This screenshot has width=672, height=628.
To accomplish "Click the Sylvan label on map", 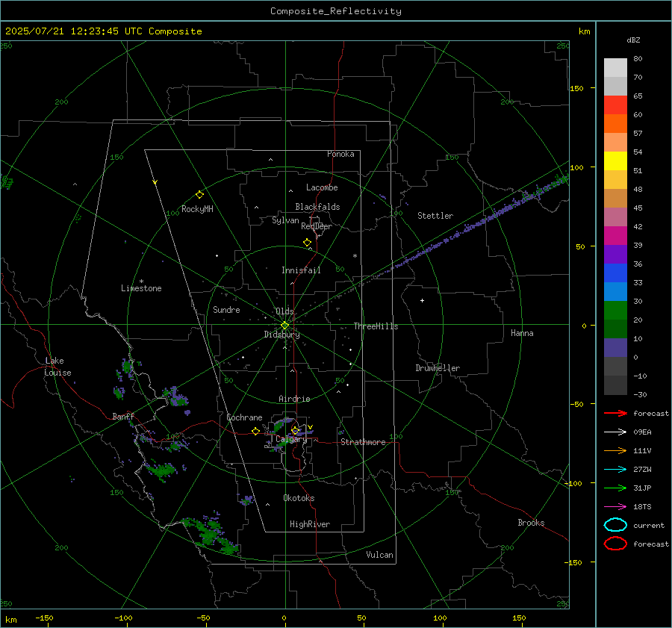I will (x=285, y=220).
